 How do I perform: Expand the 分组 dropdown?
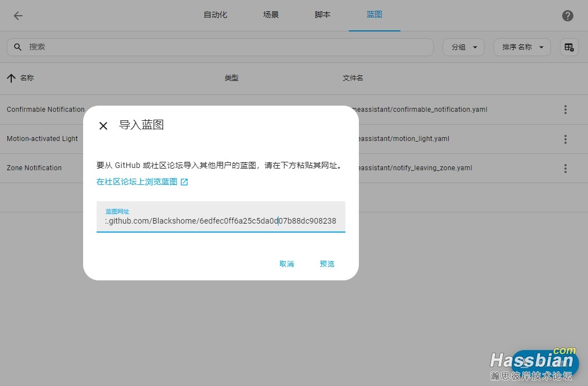[463, 47]
